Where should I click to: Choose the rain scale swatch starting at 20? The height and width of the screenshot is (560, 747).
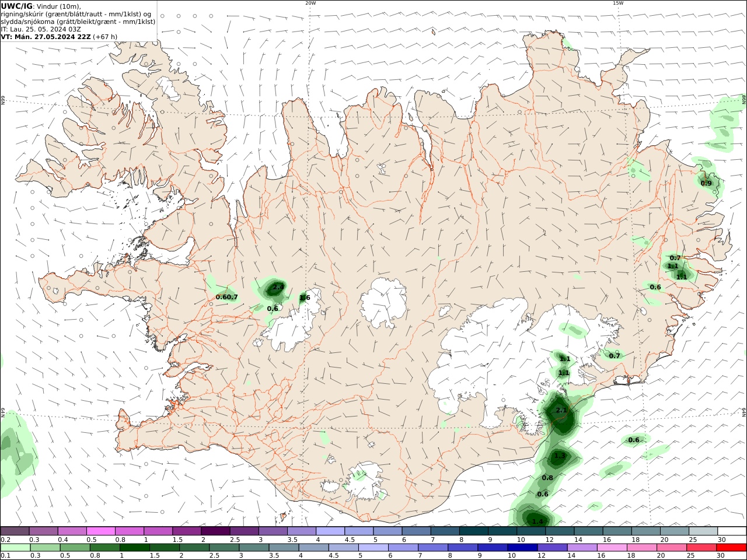671,548
